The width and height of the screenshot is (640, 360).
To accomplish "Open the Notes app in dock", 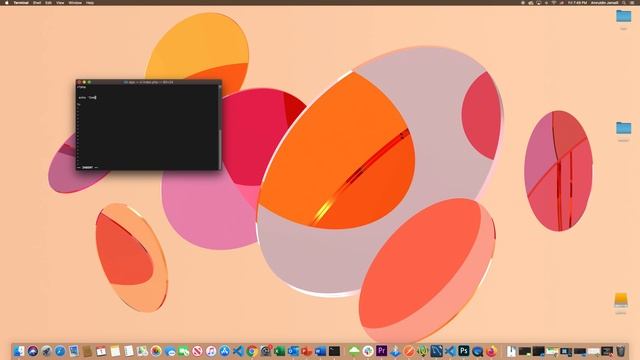I will [x=115, y=351].
